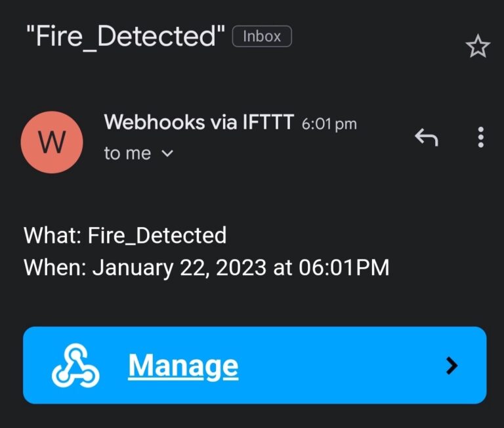The image size is (504, 428).
Task: Click the Inbox label tag
Action: pos(262,37)
